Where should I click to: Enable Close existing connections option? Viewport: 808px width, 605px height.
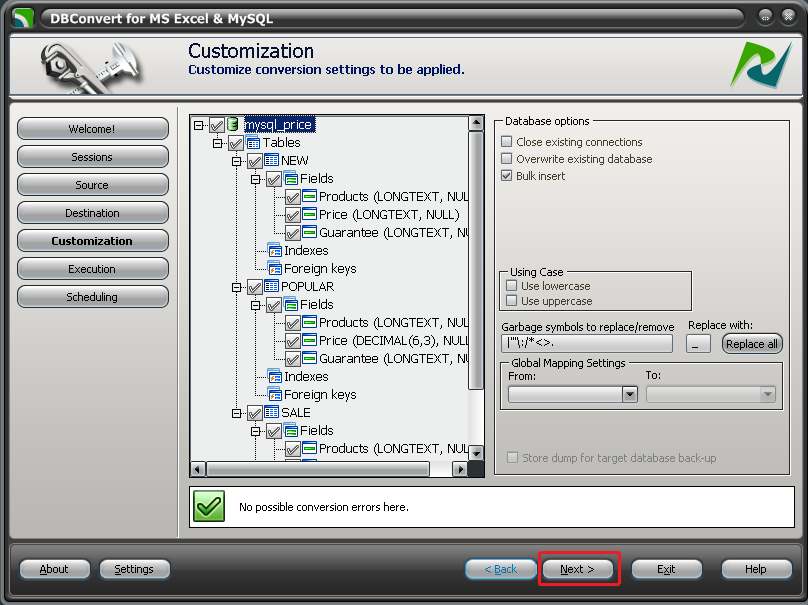point(507,141)
